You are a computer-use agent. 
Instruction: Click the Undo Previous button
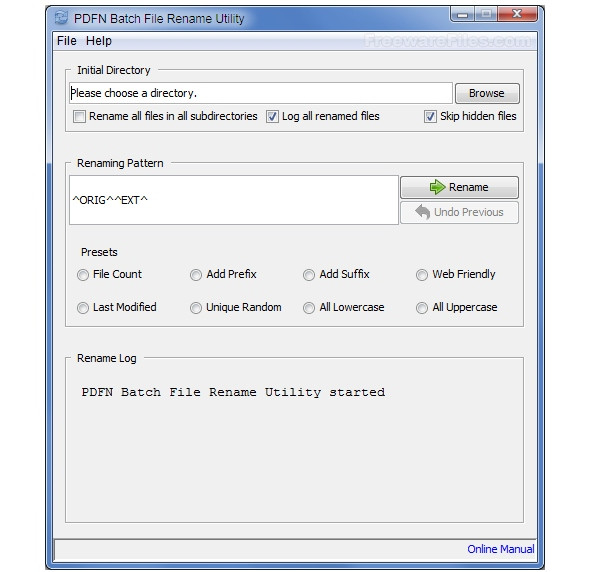click(459, 213)
